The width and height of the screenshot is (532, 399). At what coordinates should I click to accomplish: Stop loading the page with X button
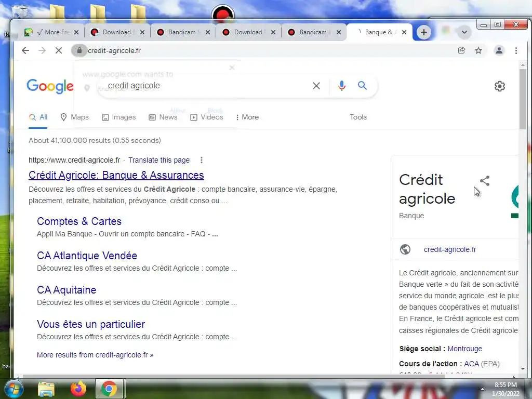coord(58,50)
